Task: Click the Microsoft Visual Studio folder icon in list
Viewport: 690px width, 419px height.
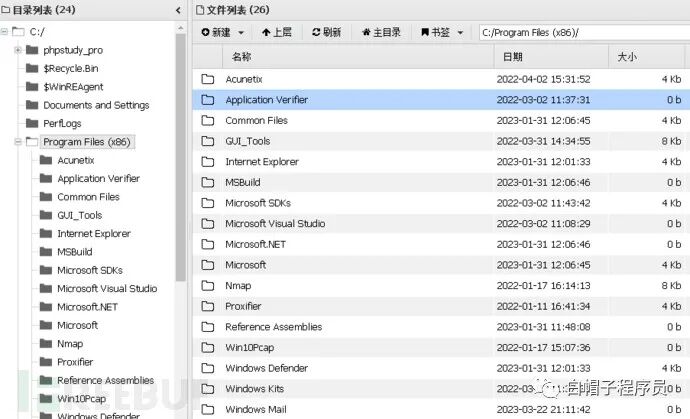Action: coord(208,224)
